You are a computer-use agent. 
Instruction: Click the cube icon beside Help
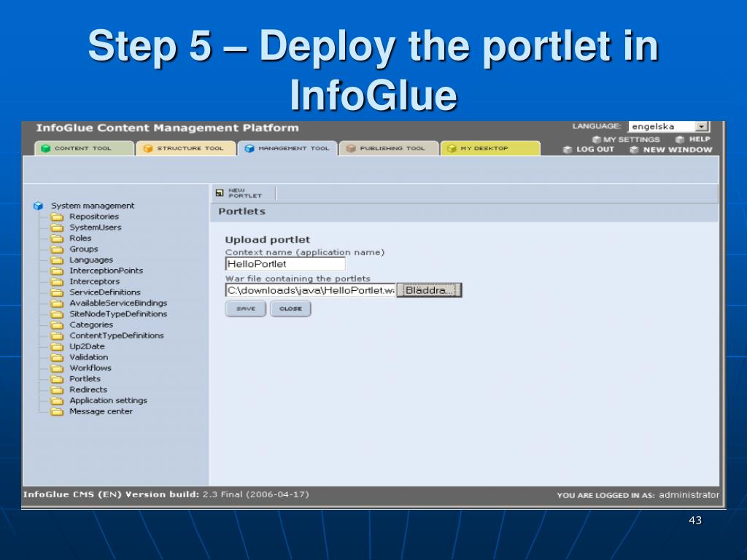point(680,139)
